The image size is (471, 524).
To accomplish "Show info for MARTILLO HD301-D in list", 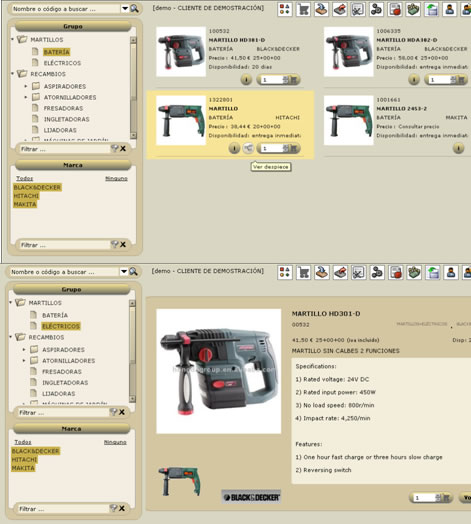I will click(x=246, y=80).
